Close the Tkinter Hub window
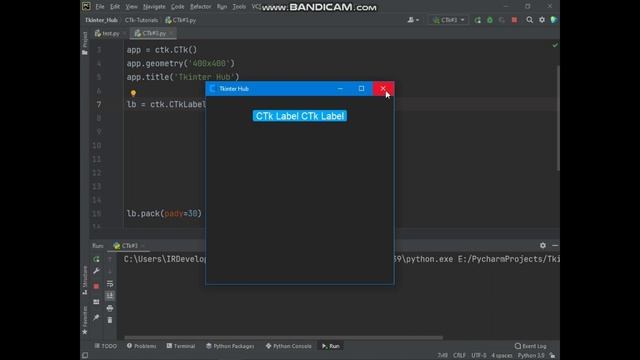Viewport: 640px width, 360px height. [383, 89]
